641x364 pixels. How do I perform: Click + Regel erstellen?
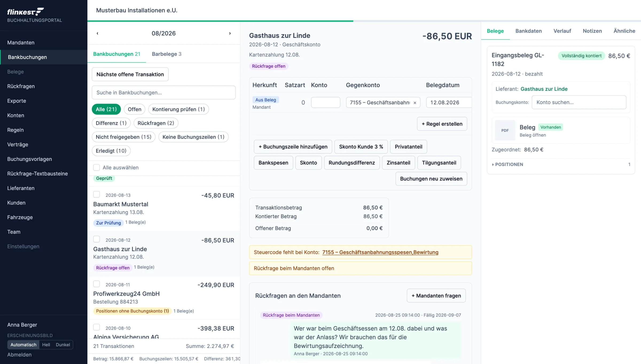coord(442,124)
